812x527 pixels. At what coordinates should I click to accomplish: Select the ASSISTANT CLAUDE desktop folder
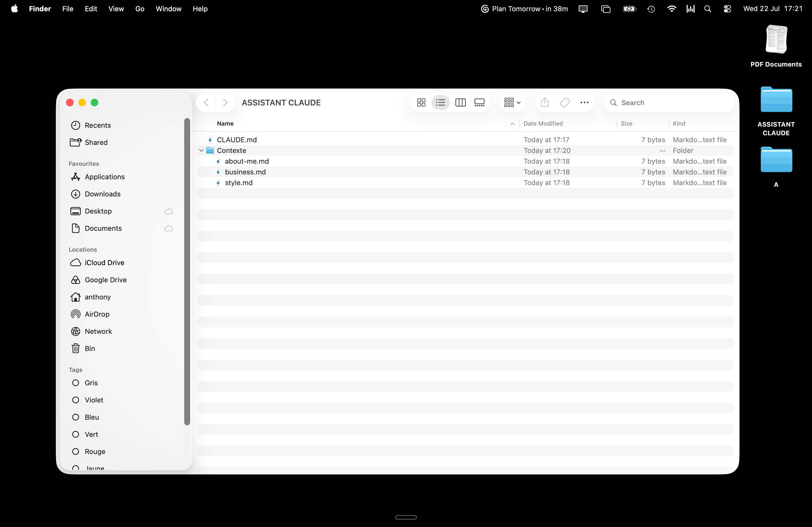(776, 111)
